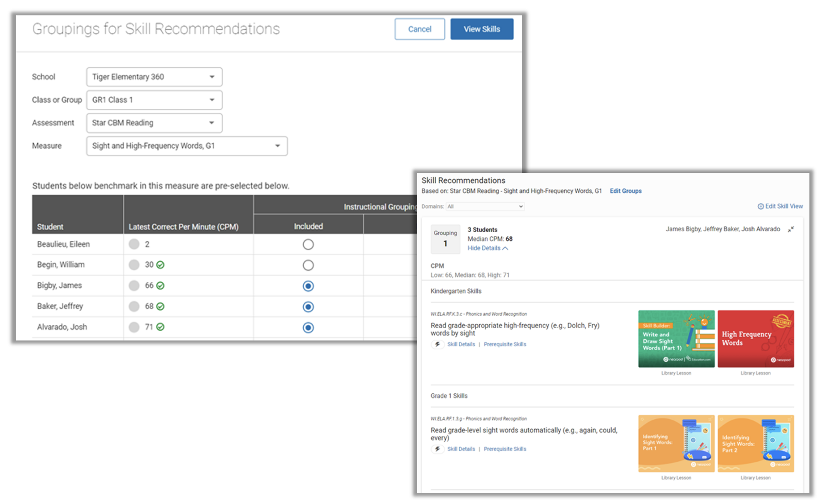
Task: Open the Measure dropdown for Sight and High-Frequency Words
Action: 187,146
